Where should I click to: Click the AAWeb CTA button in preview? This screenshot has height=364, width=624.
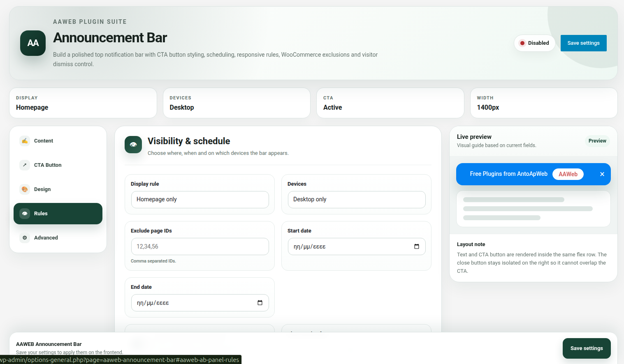568,174
